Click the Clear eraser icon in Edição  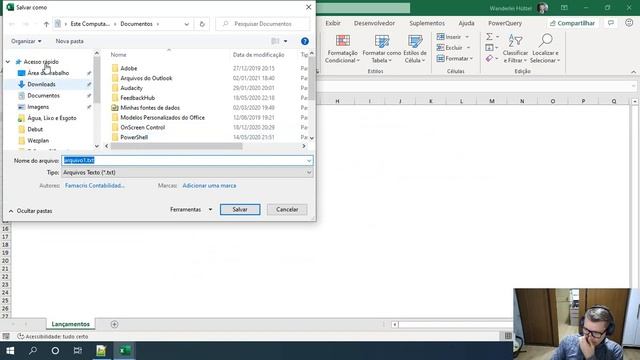[x=489, y=59]
